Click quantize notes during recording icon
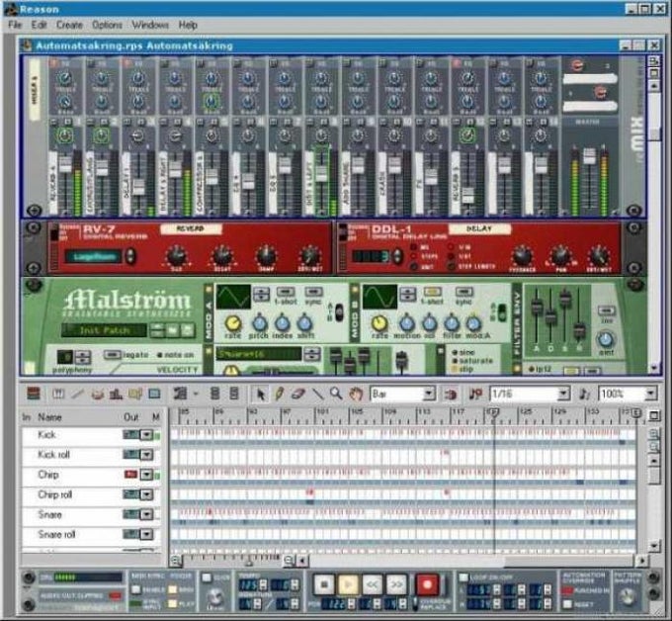Screen dimensions: 672x621 [x=475, y=394]
